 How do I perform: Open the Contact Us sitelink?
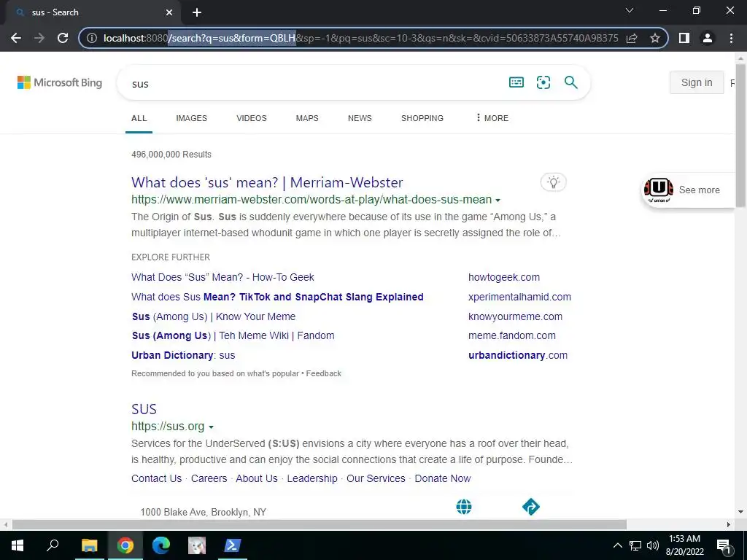click(x=156, y=478)
